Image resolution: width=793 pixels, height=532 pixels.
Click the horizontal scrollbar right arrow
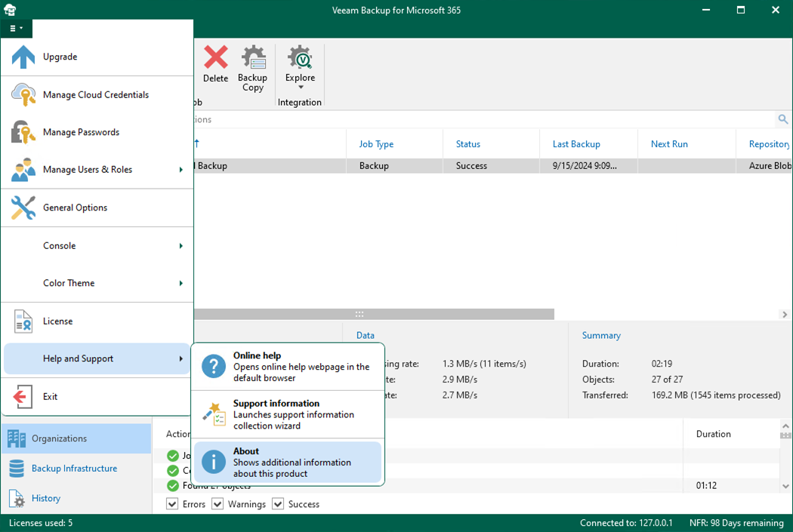pyautogui.click(x=785, y=314)
